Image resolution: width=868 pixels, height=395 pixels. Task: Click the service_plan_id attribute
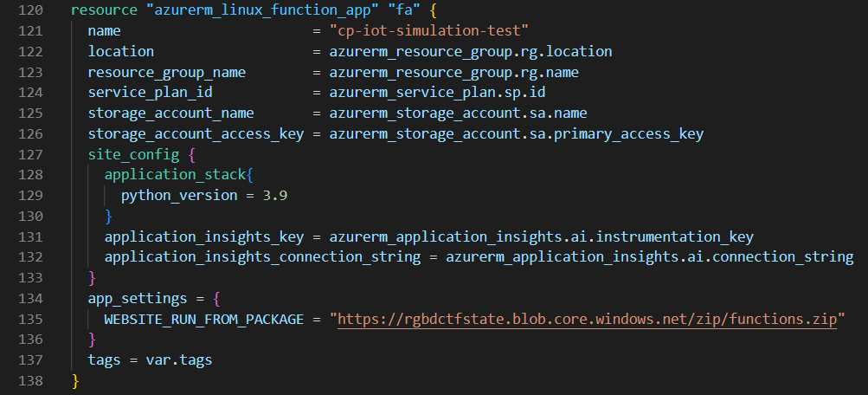click(150, 93)
